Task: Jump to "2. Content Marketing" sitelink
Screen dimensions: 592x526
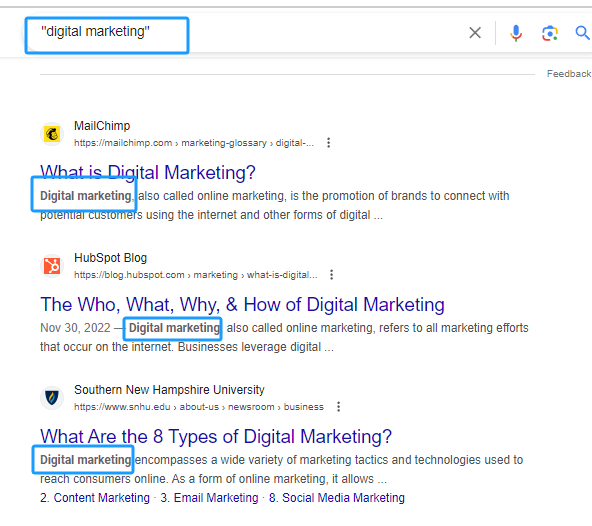Action: coord(95,498)
